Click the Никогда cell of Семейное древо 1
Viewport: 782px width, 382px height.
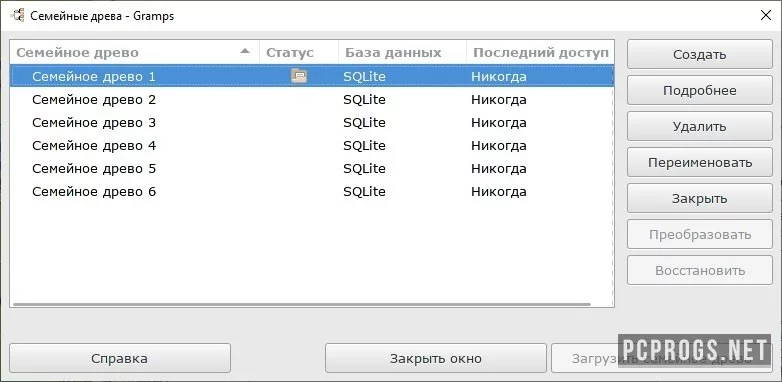tap(499, 76)
